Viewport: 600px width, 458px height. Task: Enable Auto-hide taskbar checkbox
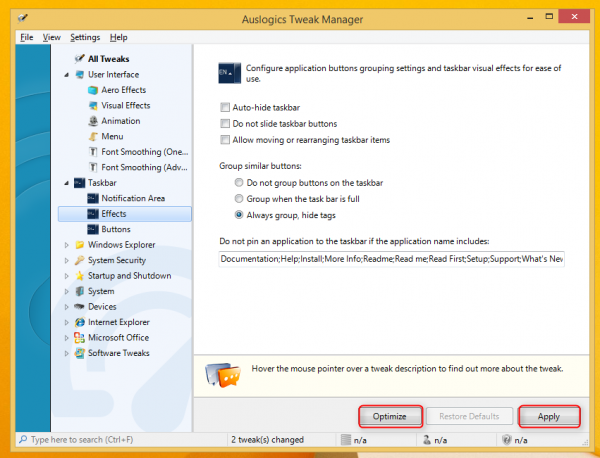click(225, 107)
